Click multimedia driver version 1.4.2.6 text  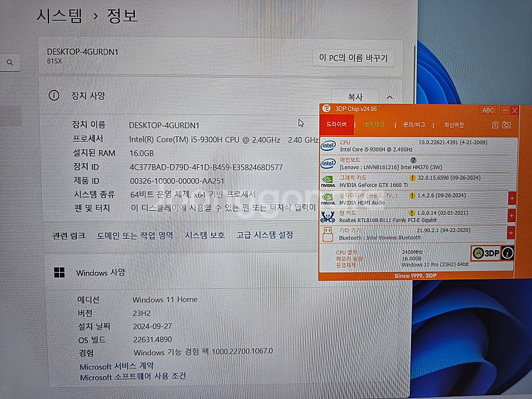pyautogui.click(x=442, y=196)
